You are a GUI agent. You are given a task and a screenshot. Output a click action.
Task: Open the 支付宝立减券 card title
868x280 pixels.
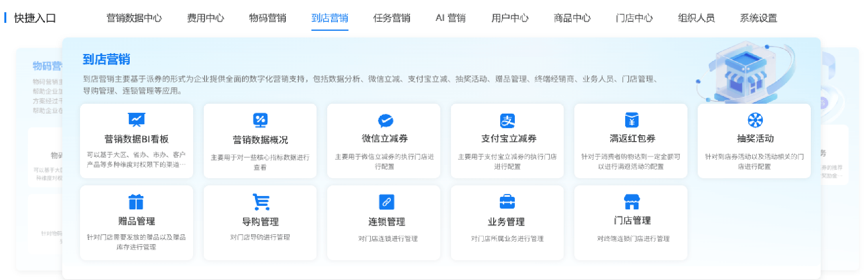tap(509, 138)
